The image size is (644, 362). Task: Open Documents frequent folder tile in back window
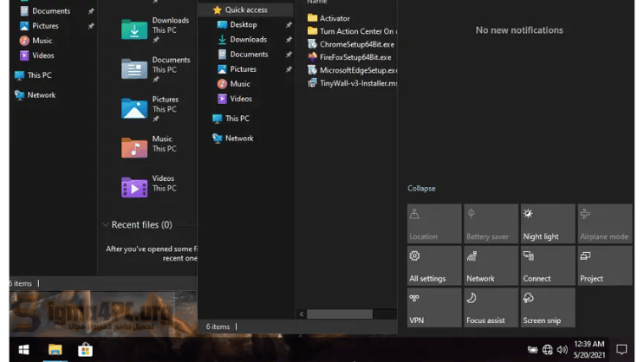[x=155, y=69]
